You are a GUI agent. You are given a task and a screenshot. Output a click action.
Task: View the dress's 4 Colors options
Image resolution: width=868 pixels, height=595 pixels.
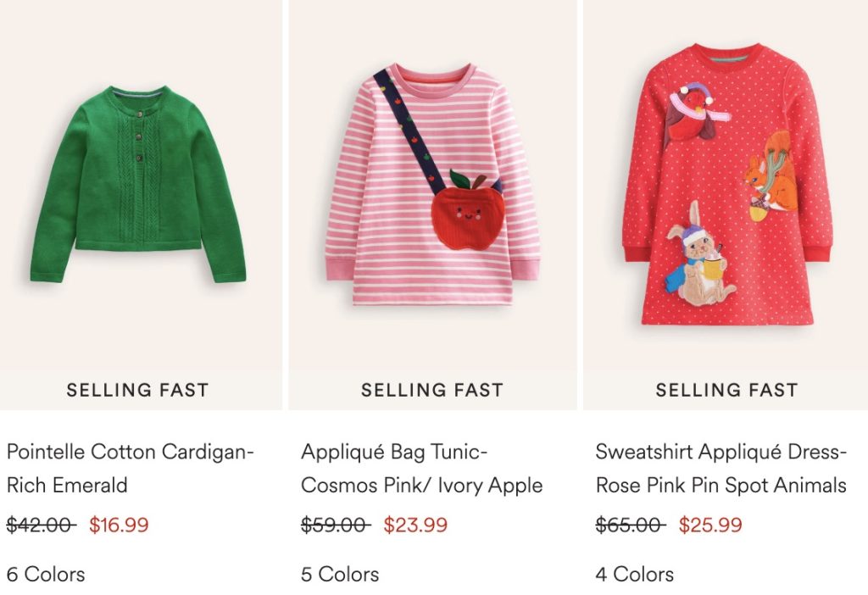pyautogui.click(x=635, y=575)
